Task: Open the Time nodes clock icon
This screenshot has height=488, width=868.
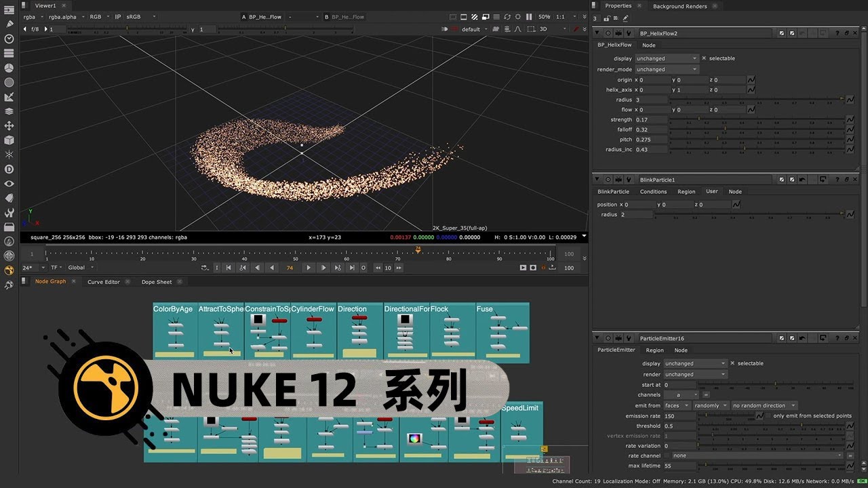Action: (x=9, y=39)
